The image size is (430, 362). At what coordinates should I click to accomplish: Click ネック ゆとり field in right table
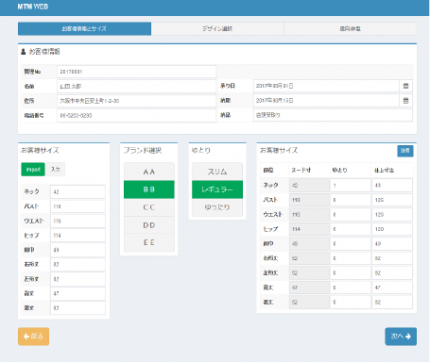coord(350,185)
